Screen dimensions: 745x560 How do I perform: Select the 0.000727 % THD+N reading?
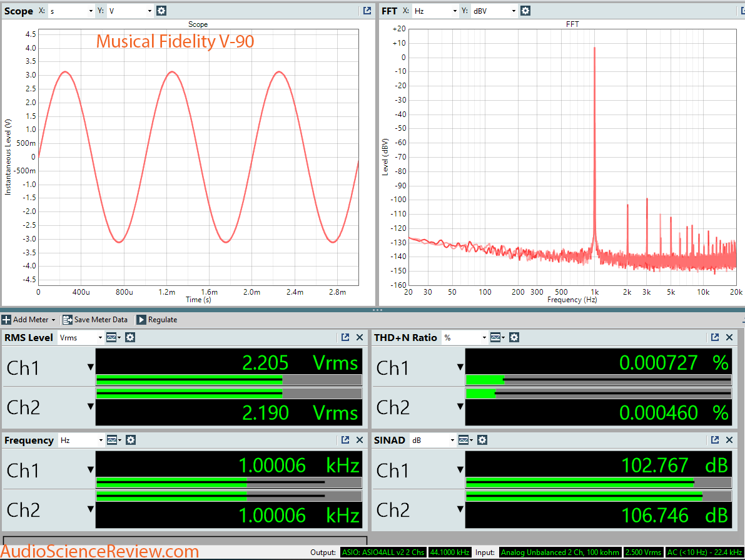coord(674,363)
